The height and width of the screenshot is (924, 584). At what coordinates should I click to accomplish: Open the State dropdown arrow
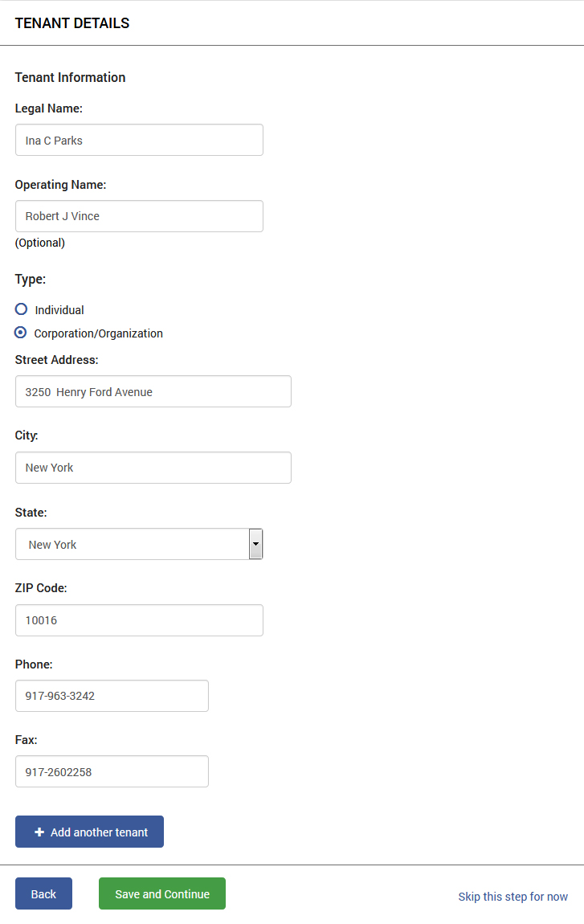[x=255, y=544]
